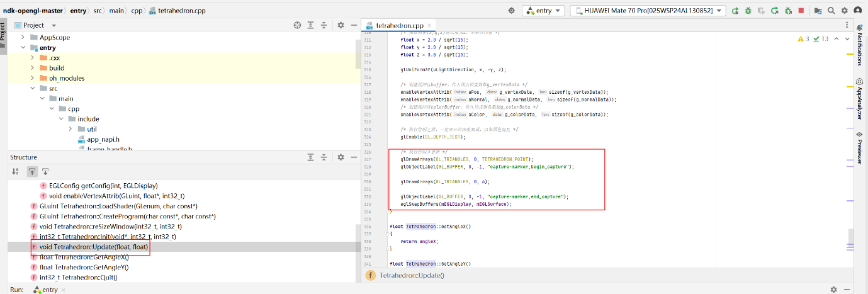Collapse the include folder in the tree
Screen dimensions: 868x294
click(62, 118)
